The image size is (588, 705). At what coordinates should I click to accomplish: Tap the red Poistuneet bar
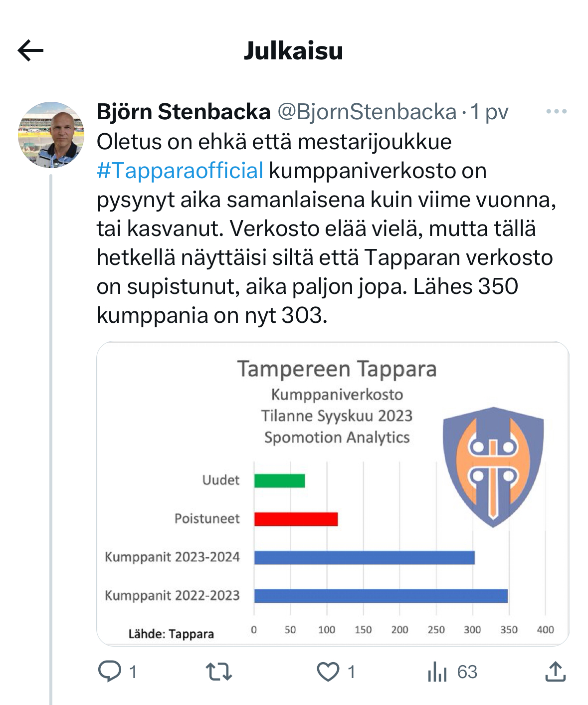[296, 519]
